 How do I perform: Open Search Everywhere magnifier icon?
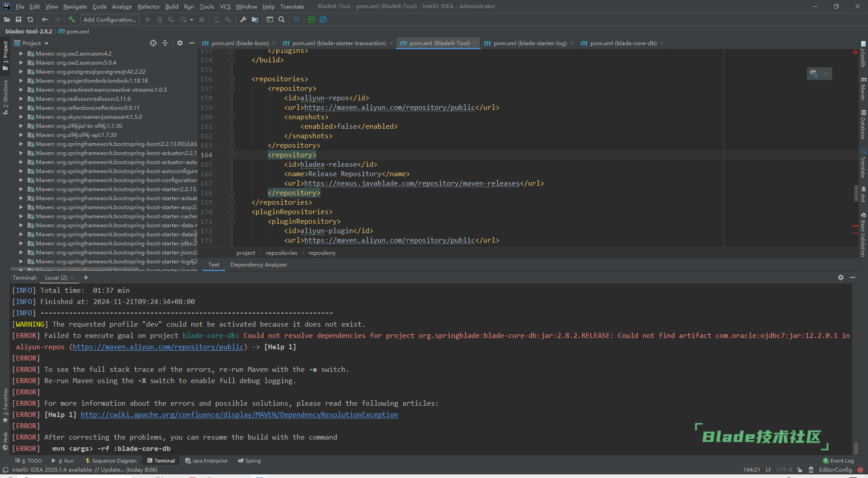pos(282,19)
